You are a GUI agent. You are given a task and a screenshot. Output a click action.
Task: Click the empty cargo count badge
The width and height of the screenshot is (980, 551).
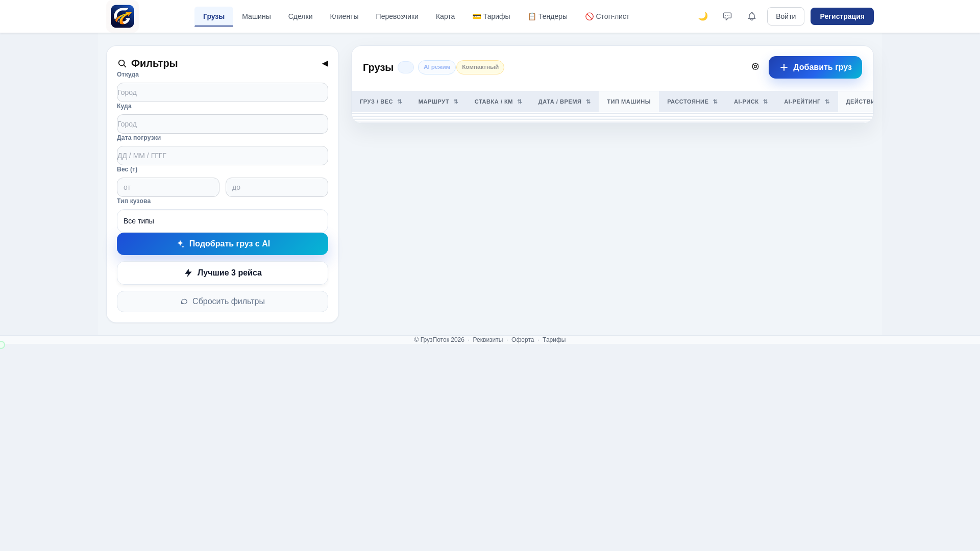[x=406, y=67]
